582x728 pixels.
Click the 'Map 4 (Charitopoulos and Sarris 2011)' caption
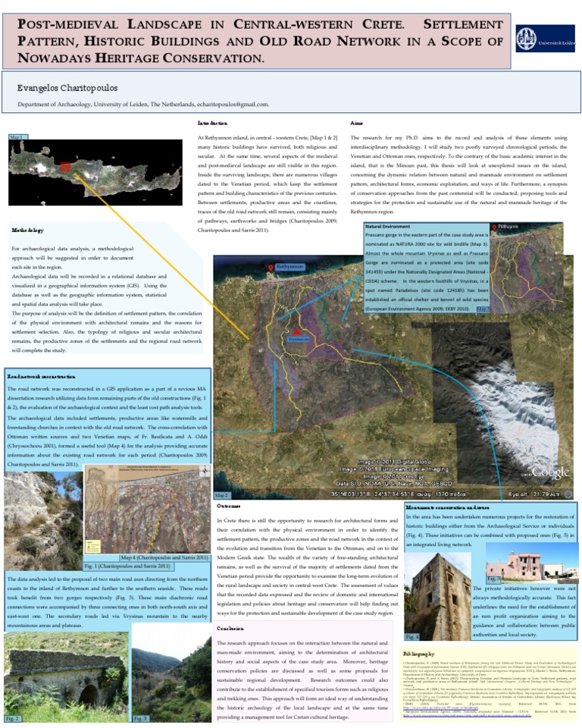[x=164, y=557]
